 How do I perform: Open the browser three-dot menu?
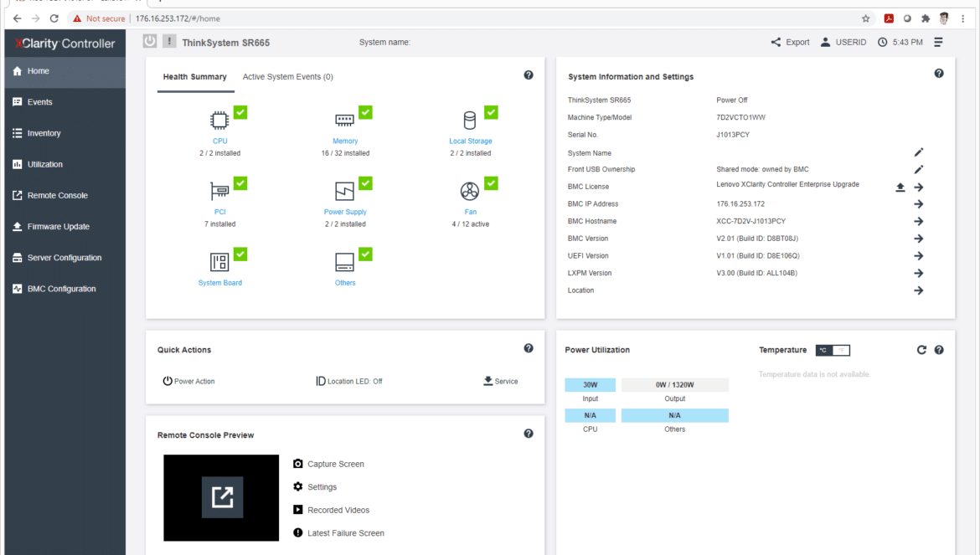point(962,18)
